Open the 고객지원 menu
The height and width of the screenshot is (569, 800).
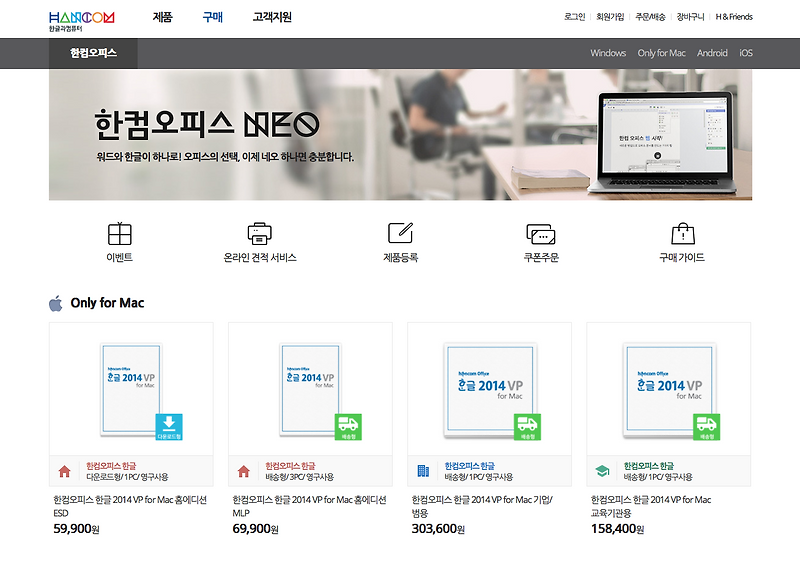click(x=272, y=17)
